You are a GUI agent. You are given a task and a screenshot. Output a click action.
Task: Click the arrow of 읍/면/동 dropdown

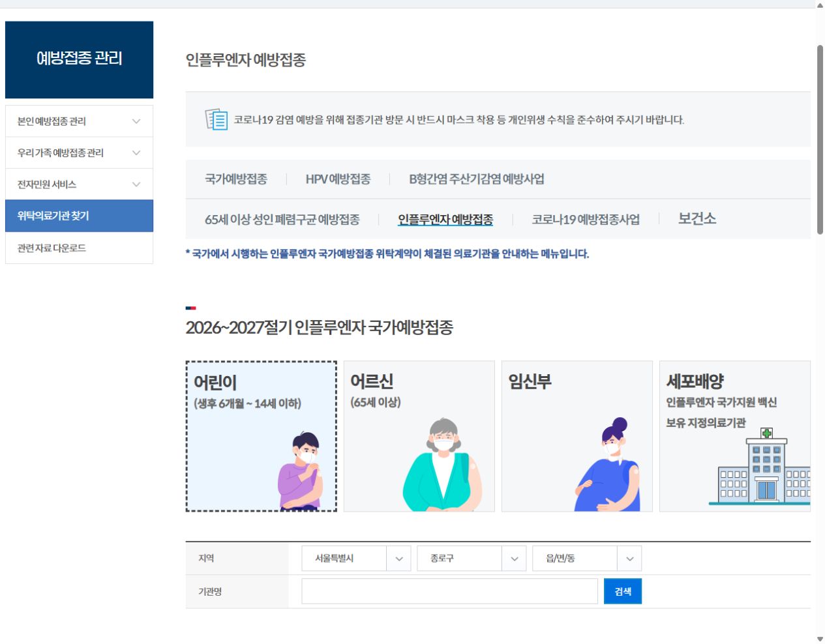(630, 559)
